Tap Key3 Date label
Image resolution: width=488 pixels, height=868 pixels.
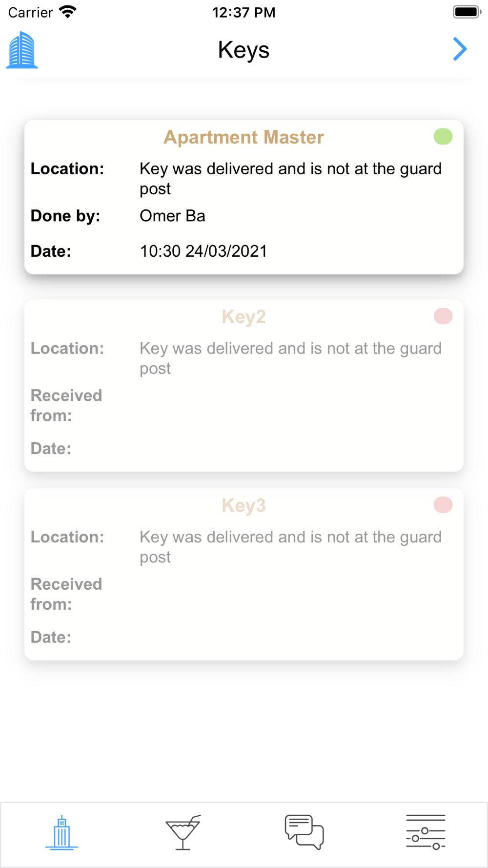click(x=51, y=637)
